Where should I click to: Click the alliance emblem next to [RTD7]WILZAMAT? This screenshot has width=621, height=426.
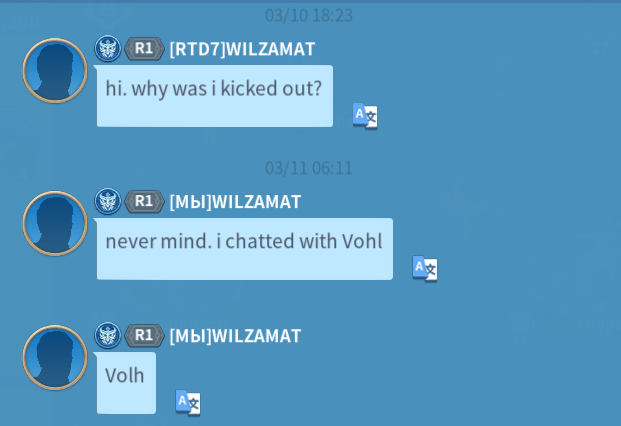pos(107,48)
